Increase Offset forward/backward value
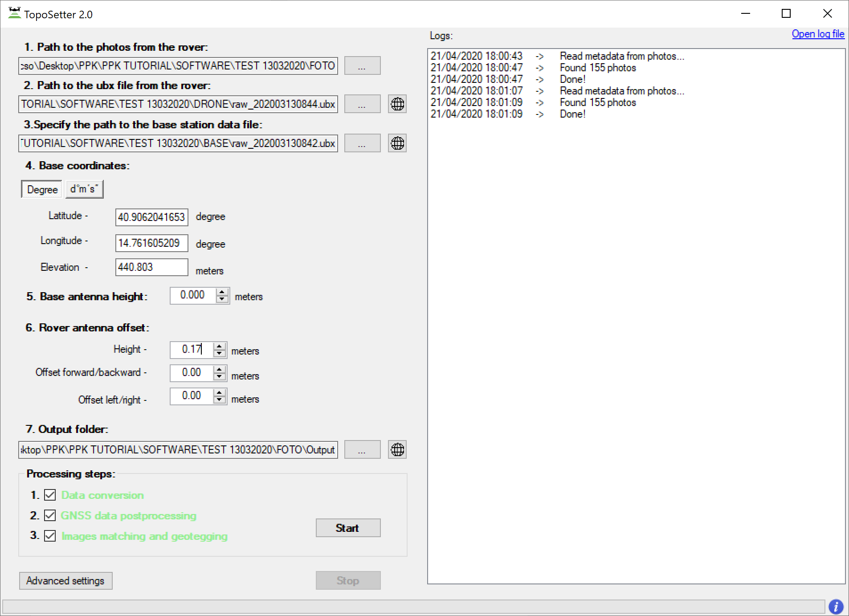The width and height of the screenshot is (849, 616). tap(219, 369)
